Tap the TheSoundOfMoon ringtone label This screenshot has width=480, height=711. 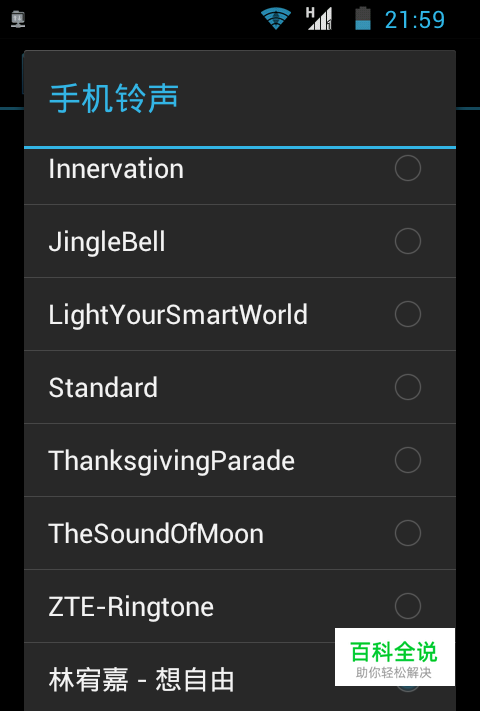(x=156, y=534)
